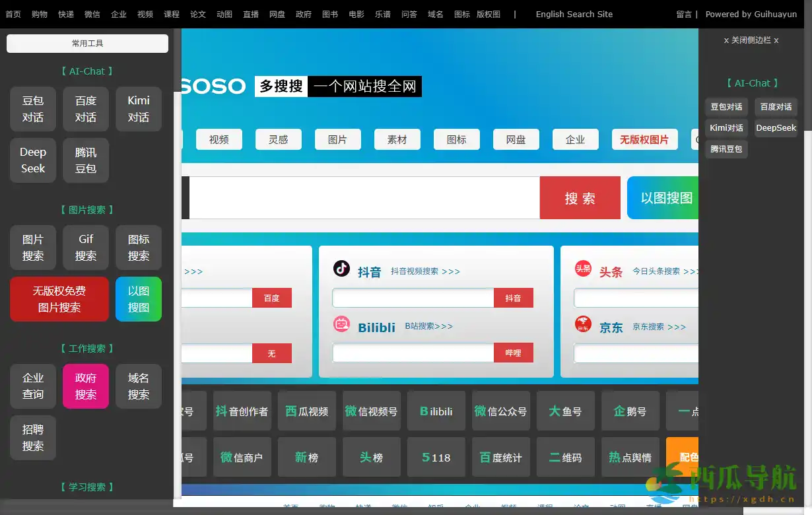
Task: Click inside the main search input box
Action: pos(363,197)
